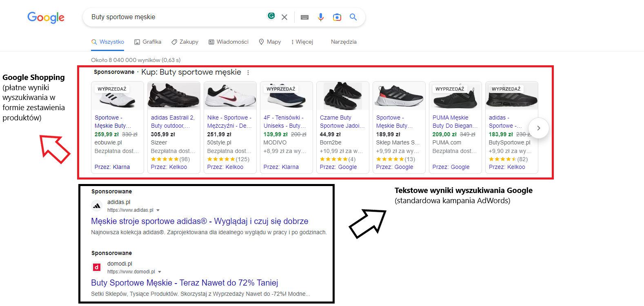Click Przez: Kelkoo under ButySportowe.pl

pos(507,167)
